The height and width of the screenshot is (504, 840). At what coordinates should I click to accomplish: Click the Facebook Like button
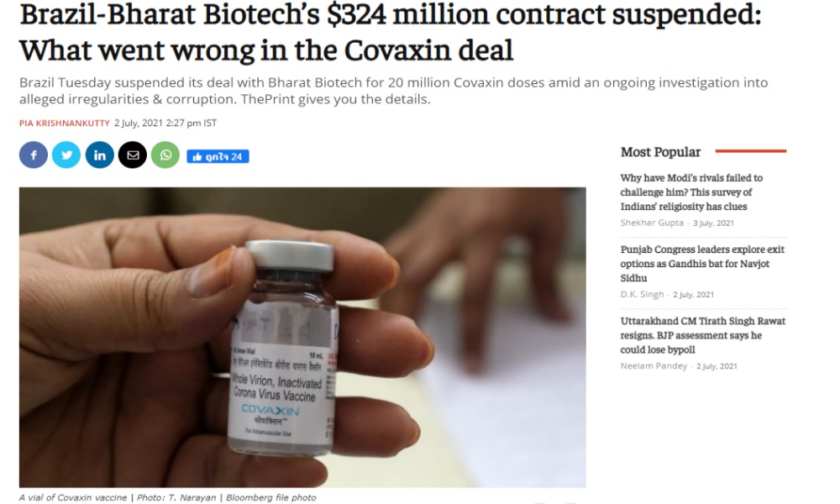[x=218, y=156]
